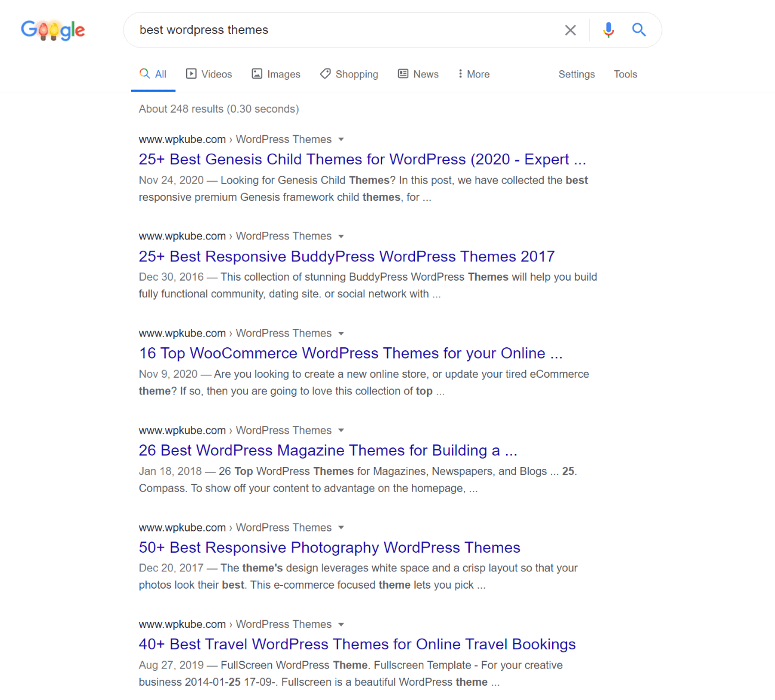Viewport: 775px width, 700px height.
Task: Open 16 Top WooCommerce WordPress Themes result
Action: click(x=351, y=353)
